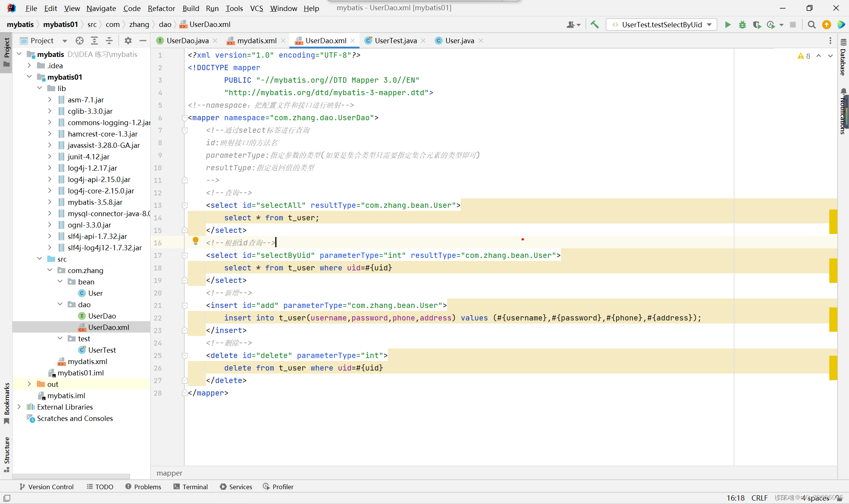Expand the out folder

[29, 384]
